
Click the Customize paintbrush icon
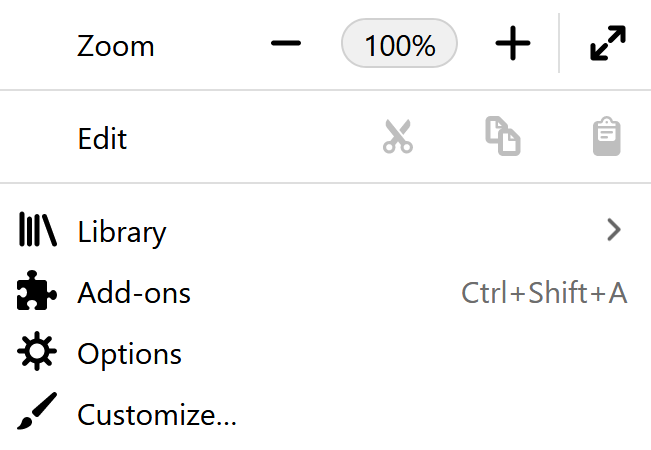click(38, 414)
